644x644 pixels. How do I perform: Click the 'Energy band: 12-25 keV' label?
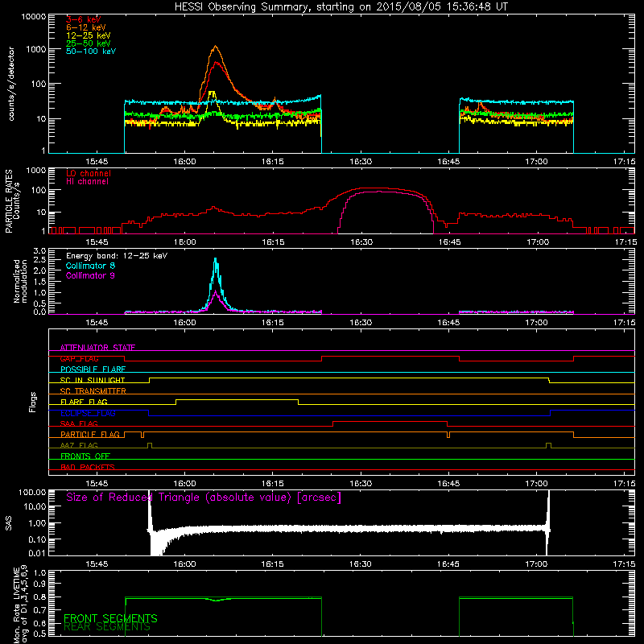117,256
